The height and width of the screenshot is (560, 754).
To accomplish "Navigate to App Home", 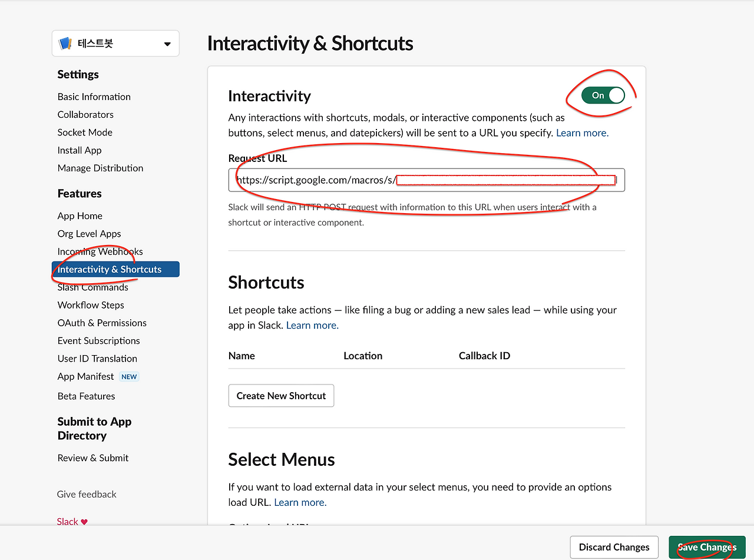I will 80,216.
